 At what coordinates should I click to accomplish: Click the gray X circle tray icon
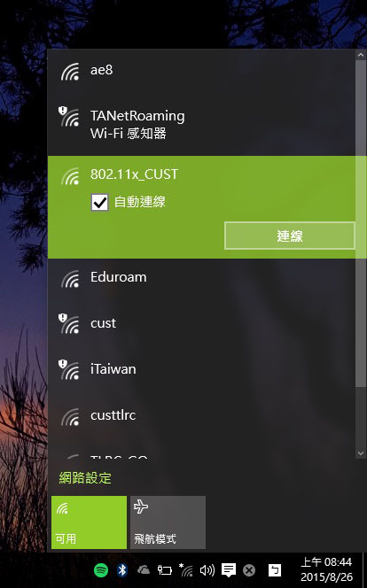click(x=249, y=570)
